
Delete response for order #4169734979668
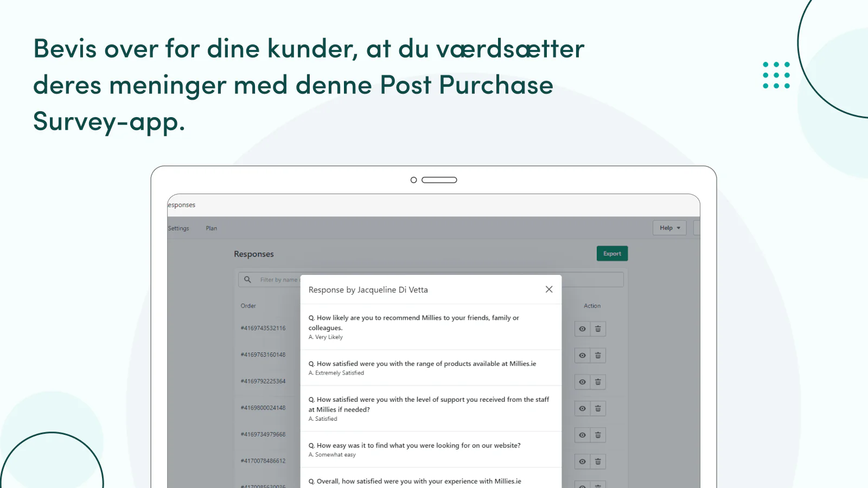point(598,435)
